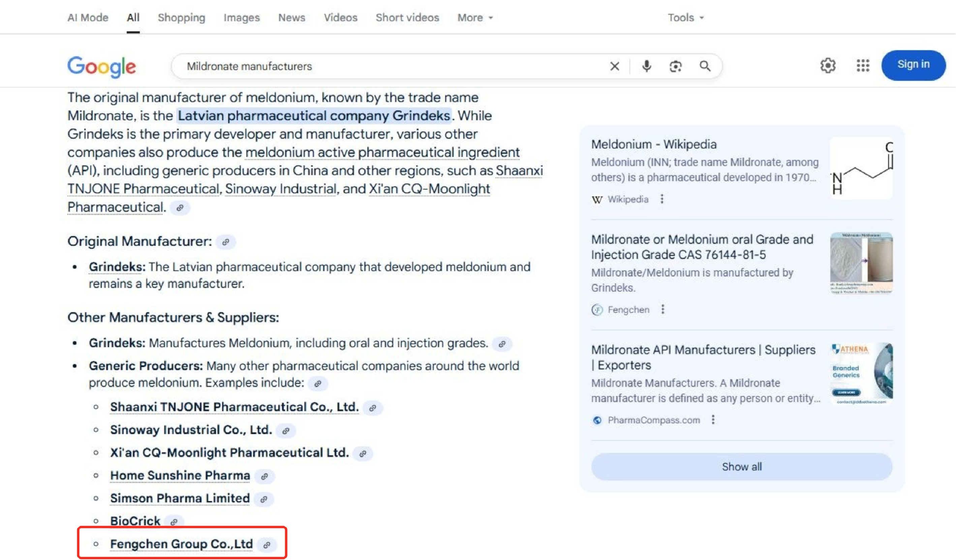Screen dimensions: 956x560
Task: Switch to the Images tab
Action: point(241,18)
